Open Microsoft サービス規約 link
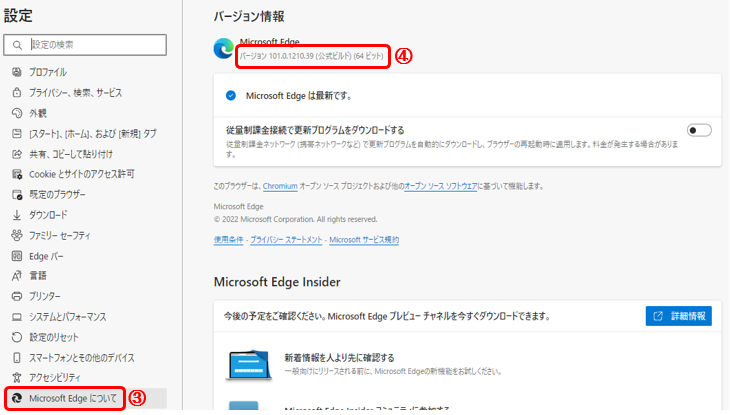 364,239
